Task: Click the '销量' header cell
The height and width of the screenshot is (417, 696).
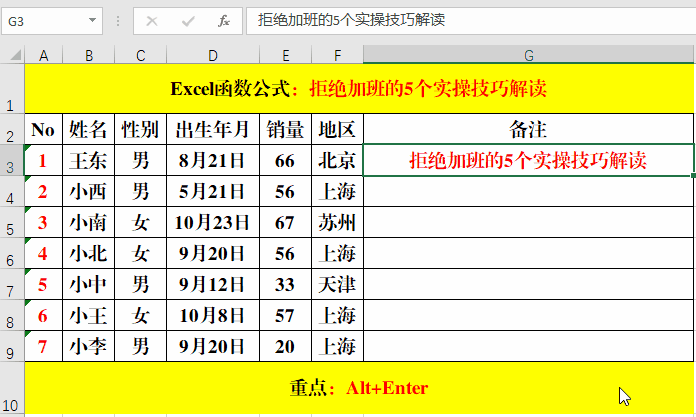Action: click(285, 129)
